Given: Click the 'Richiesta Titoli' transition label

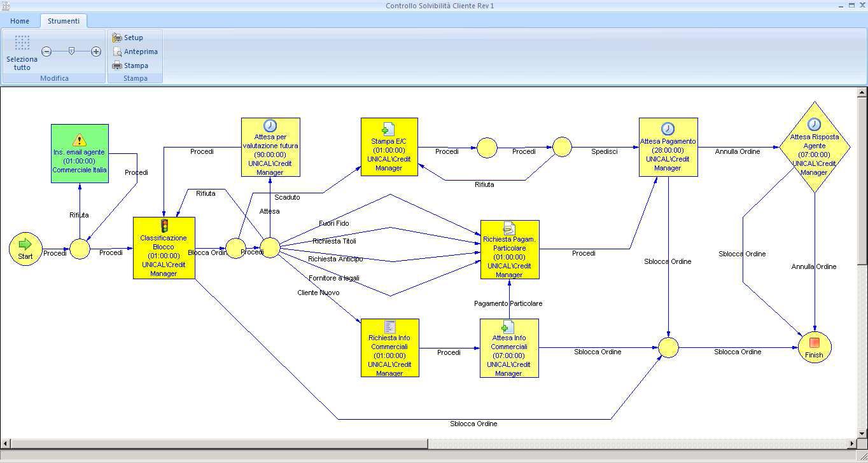Looking at the screenshot, I should pos(334,241).
